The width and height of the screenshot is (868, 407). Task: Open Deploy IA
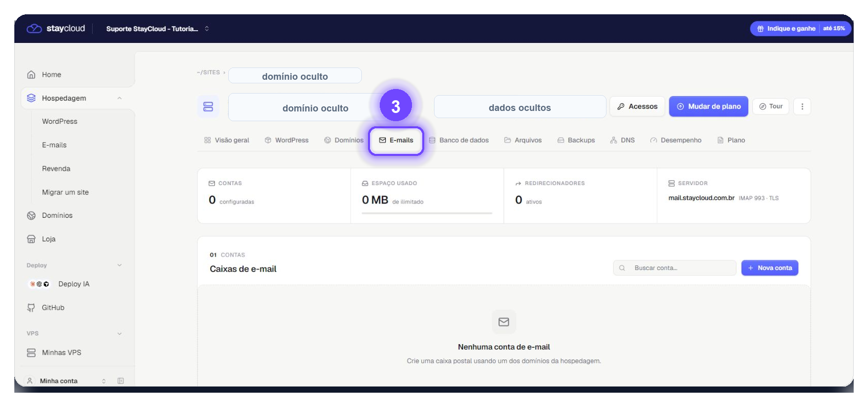tap(74, 284)
